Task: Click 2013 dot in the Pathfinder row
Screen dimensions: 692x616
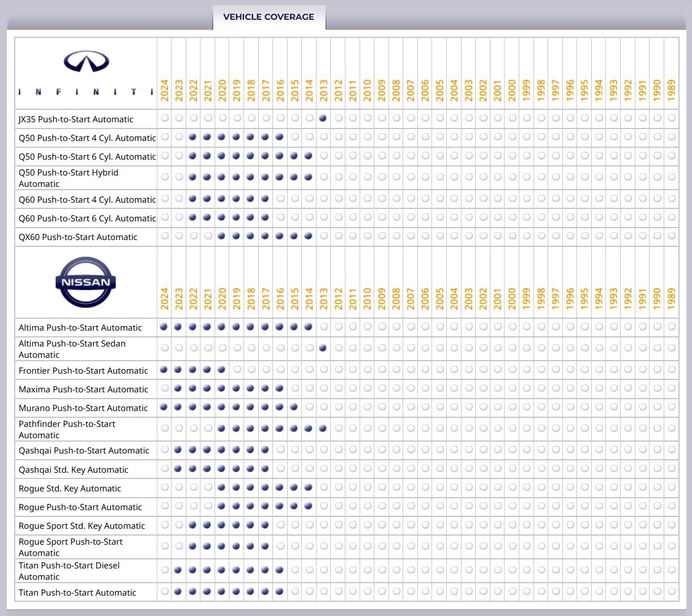Action: pyautogui.click(x=323, y=429)
